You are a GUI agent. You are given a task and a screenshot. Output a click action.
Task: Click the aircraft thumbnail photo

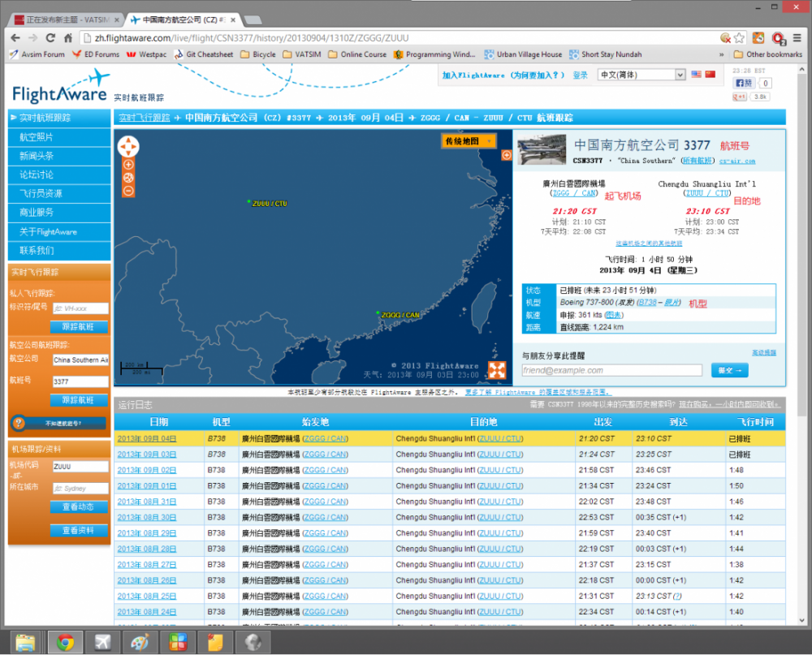542,149
